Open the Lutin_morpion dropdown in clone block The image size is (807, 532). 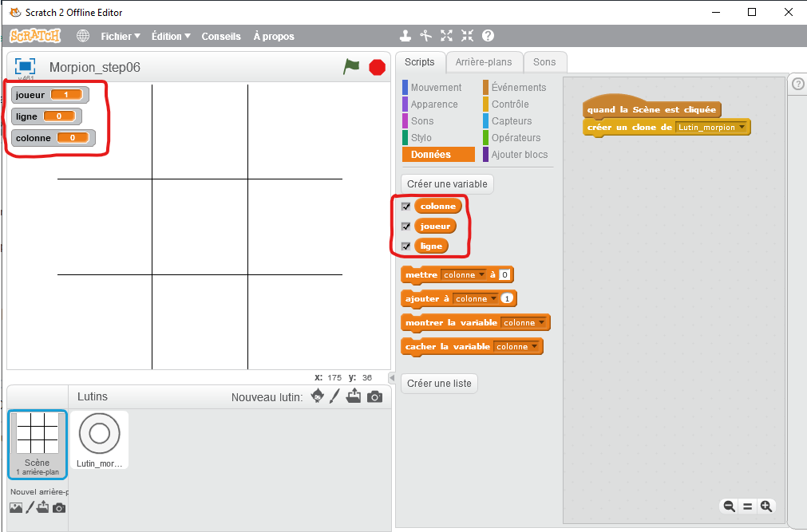click(742, 128)
